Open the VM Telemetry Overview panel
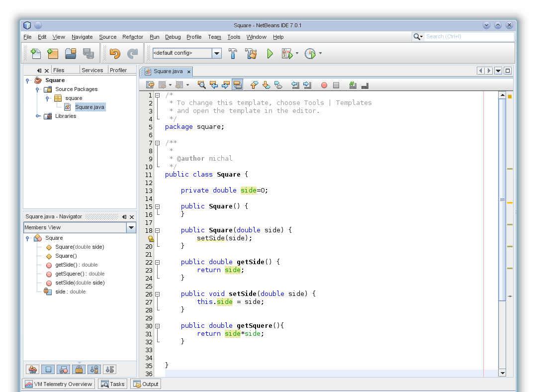536x392 pixels. click(58, 384)
